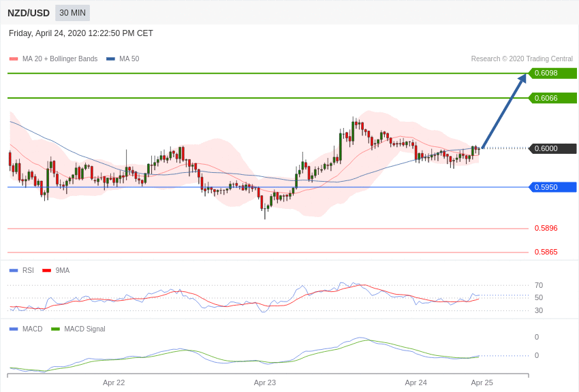Click the RSI legend label

pyautogui.click(x=28, y=270)
